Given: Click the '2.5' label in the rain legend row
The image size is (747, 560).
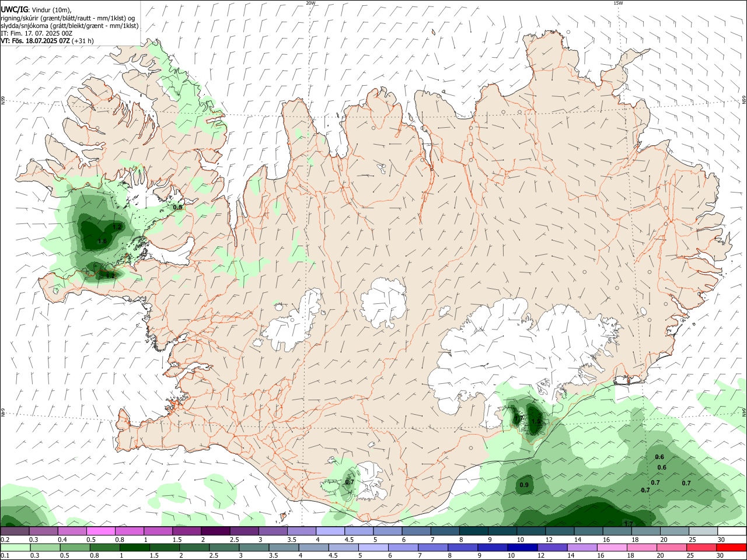Looking at the screenshot, I should (214, 555).
